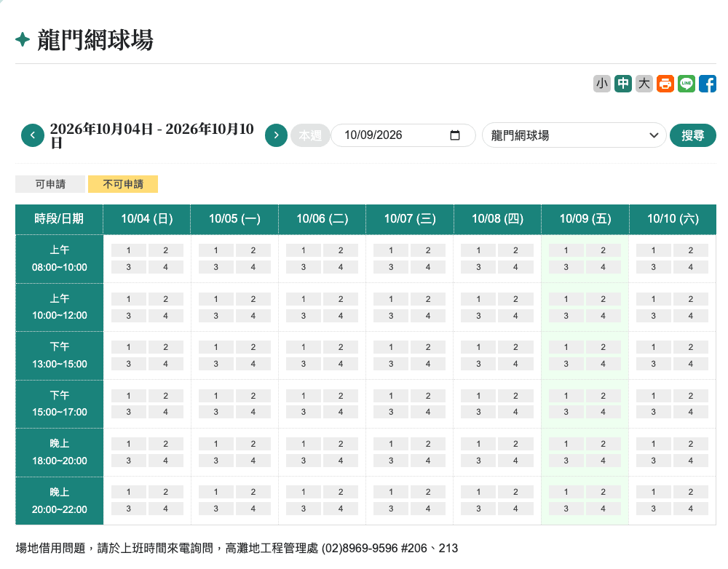Click the 10/06 (二) column header

(x=323, y=219)
